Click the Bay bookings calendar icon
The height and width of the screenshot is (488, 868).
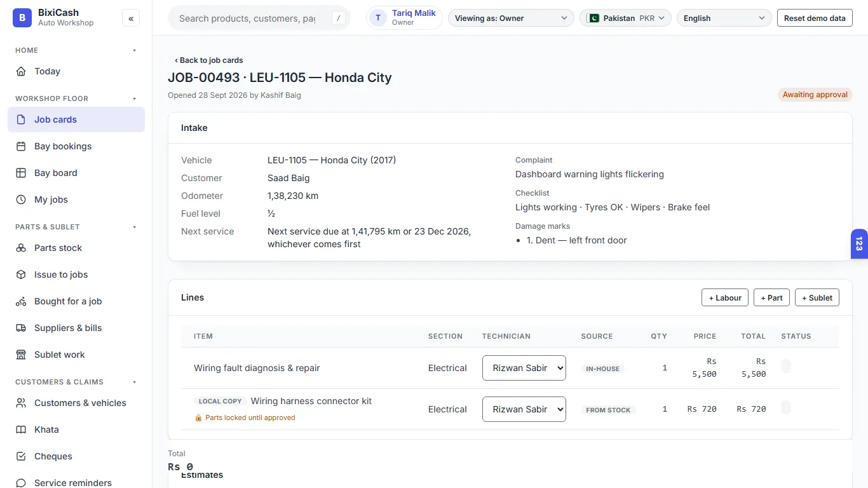[x=21, y=146]
